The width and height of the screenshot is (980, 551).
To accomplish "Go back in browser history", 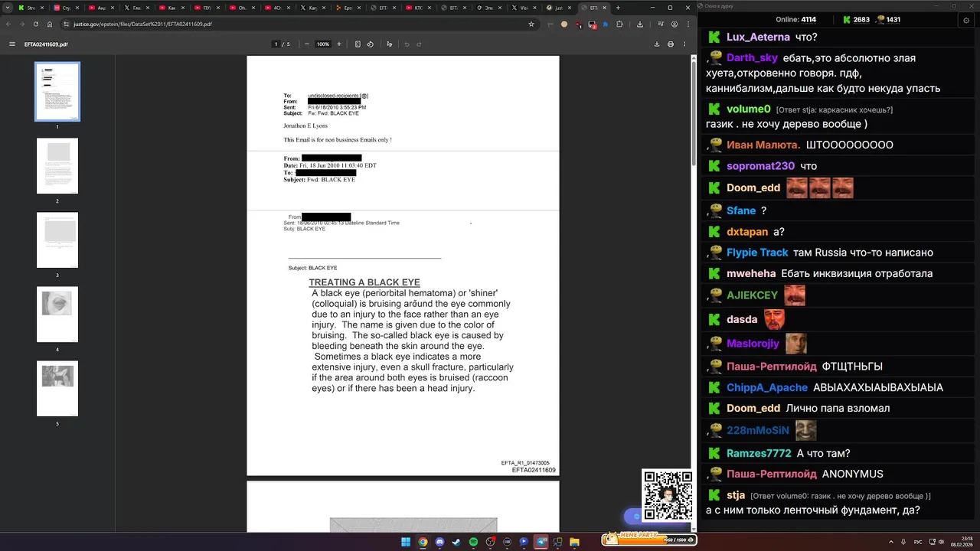I will pyautogui.click(x=8, y=24).
